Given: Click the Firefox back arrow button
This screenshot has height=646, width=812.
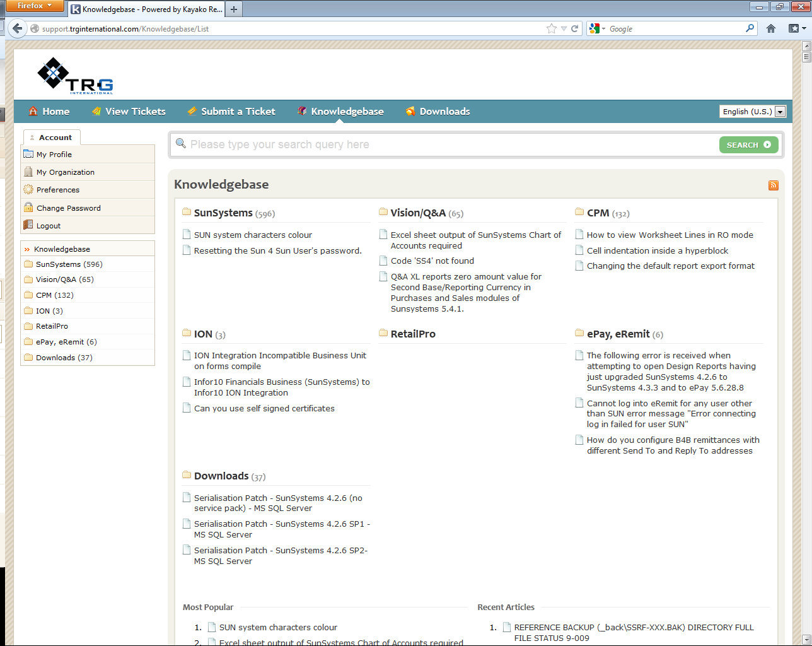Looking at the screenshot, I should click(18, 28).
